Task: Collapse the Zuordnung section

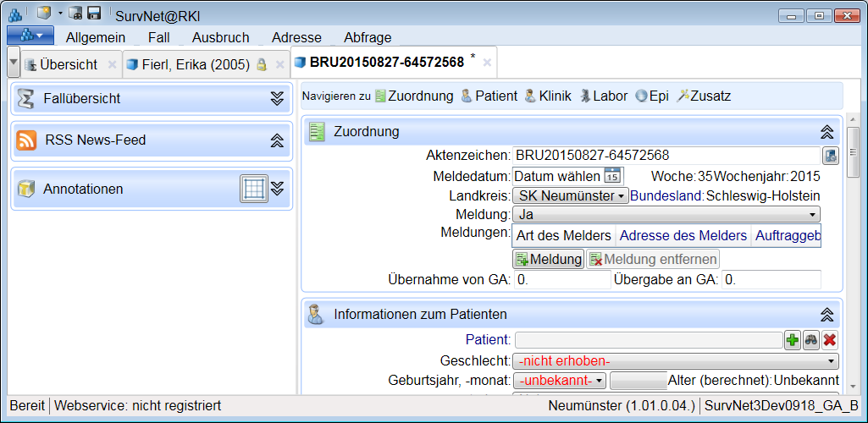Action: click(827, 132)
